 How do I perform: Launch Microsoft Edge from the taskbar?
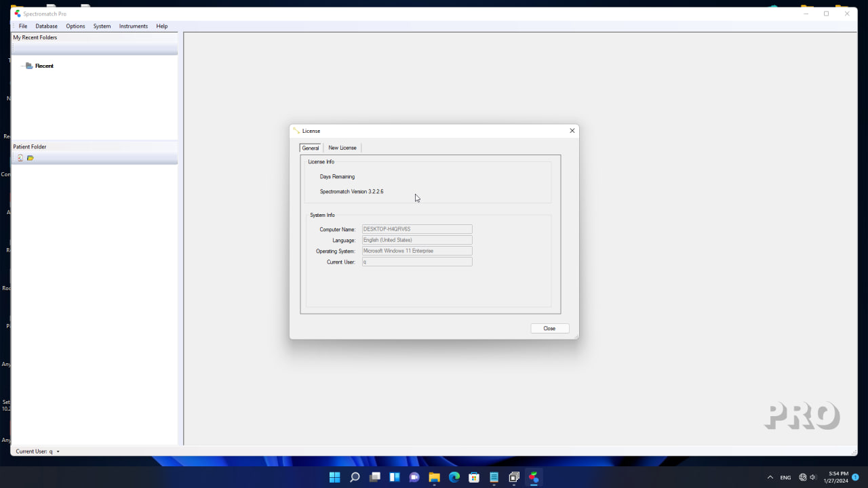click(454, 477)
